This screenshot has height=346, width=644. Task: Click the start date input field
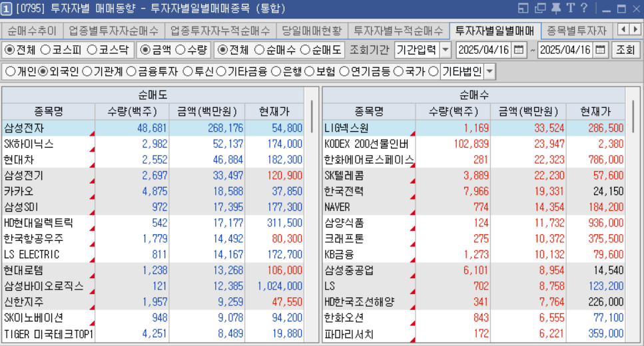(483, 50)
